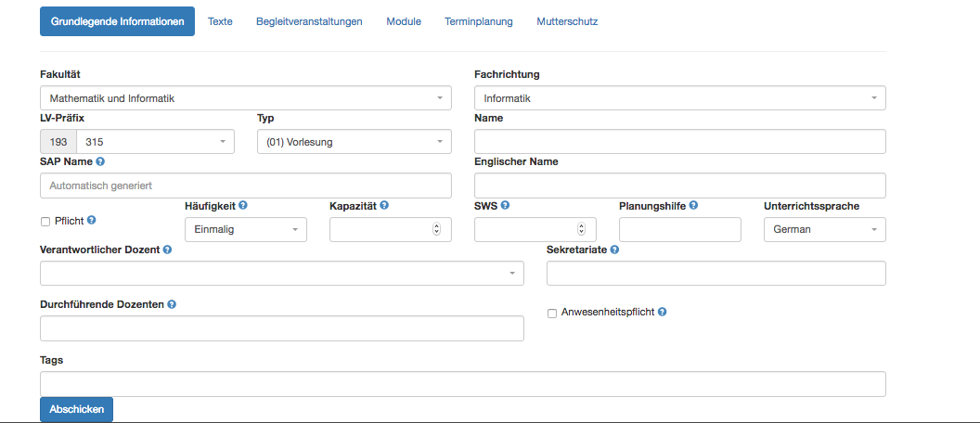
Task: Enable the Pflicht checkbox
Action: 45,221
